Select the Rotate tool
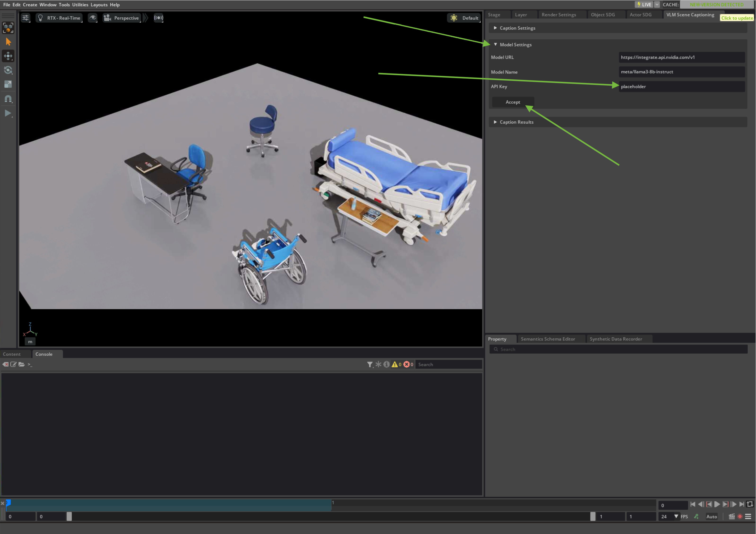 8,70
